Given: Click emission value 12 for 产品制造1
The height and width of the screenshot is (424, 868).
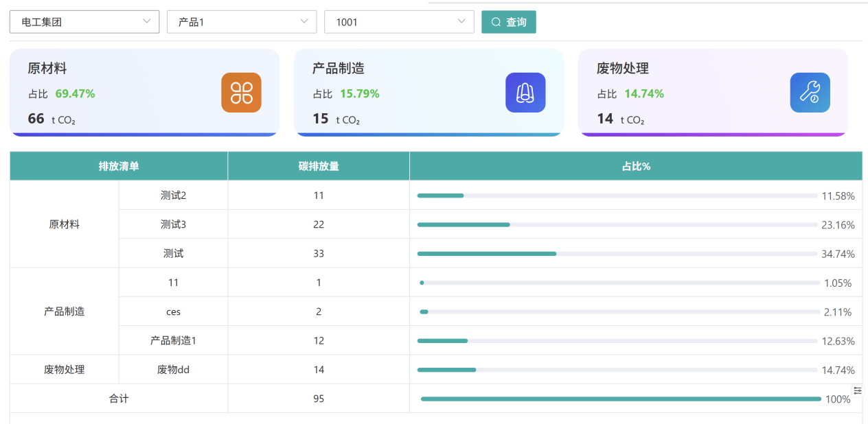Looking at the screenshot, I should coord(319,341).
